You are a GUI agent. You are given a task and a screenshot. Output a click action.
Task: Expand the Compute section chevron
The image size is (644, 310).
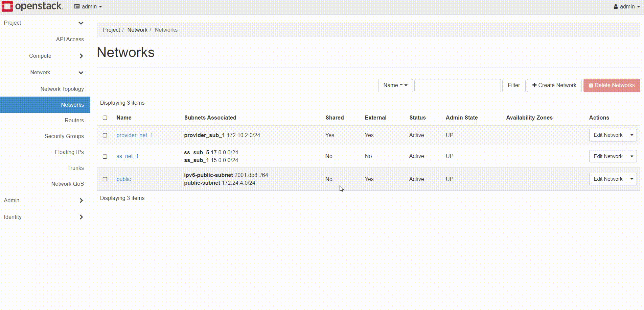[81, 56]
